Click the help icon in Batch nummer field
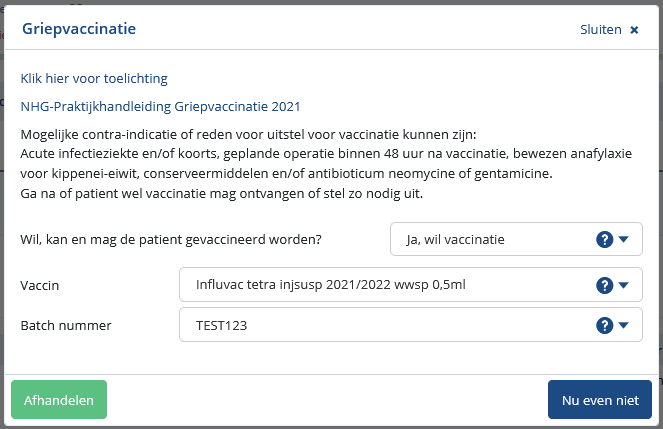 click(604, 325)
